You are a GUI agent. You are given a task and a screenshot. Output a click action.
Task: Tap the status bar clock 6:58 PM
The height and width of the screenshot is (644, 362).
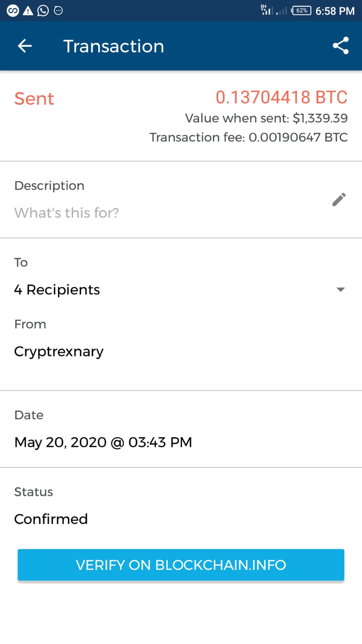point(335,11)
